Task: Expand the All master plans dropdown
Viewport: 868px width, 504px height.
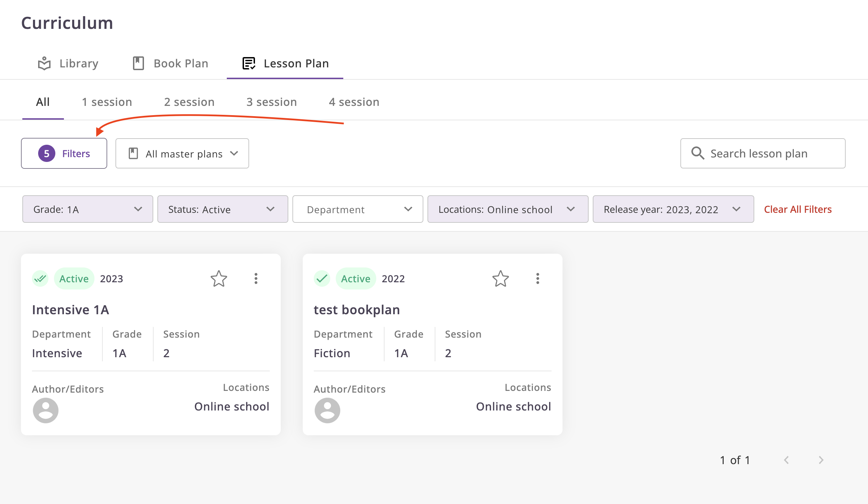Action: [x=182, y=153]
